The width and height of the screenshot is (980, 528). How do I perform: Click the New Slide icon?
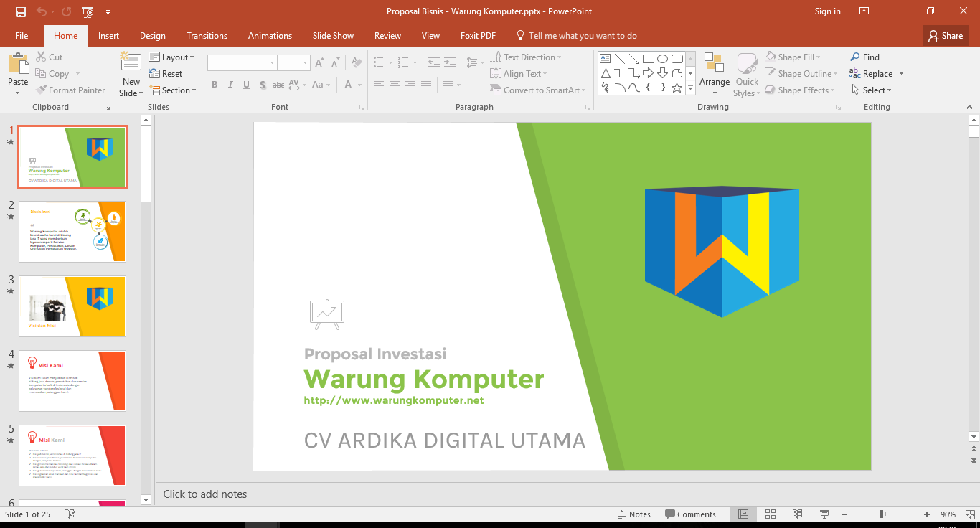point(131,63)
